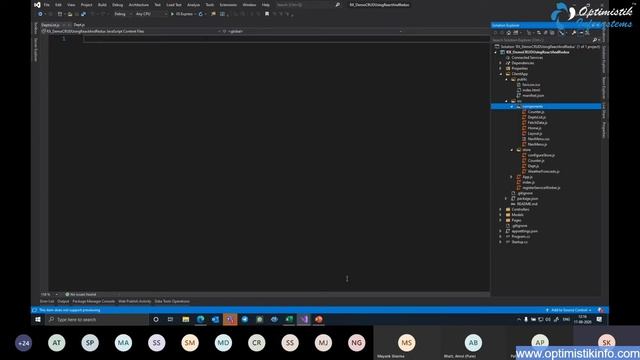The image size is (640, 360).
Task: Expand the Dependencies node
Action: click(501, 63)
